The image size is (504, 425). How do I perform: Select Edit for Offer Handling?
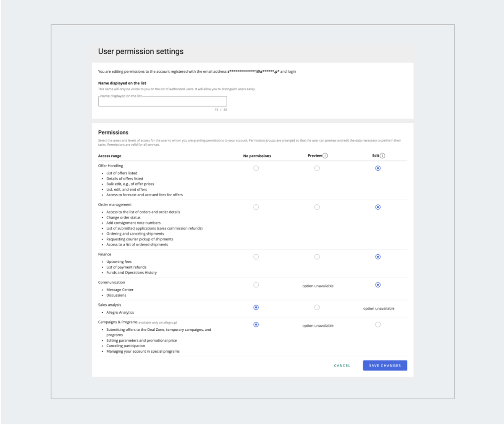(378, 168)
